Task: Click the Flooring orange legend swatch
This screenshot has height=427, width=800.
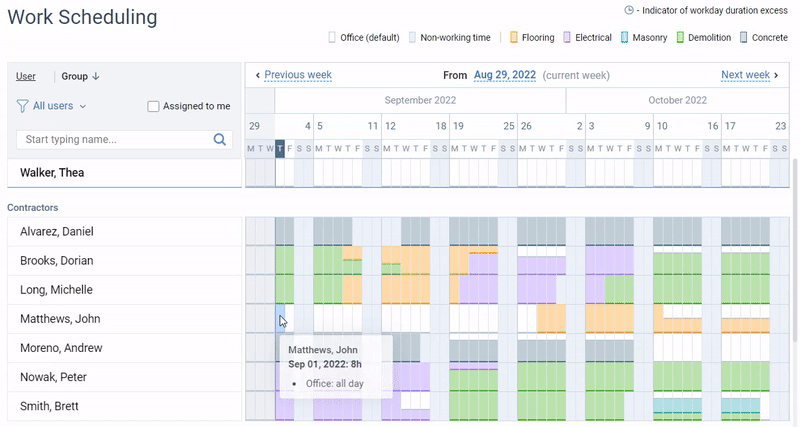Action: 514,37
